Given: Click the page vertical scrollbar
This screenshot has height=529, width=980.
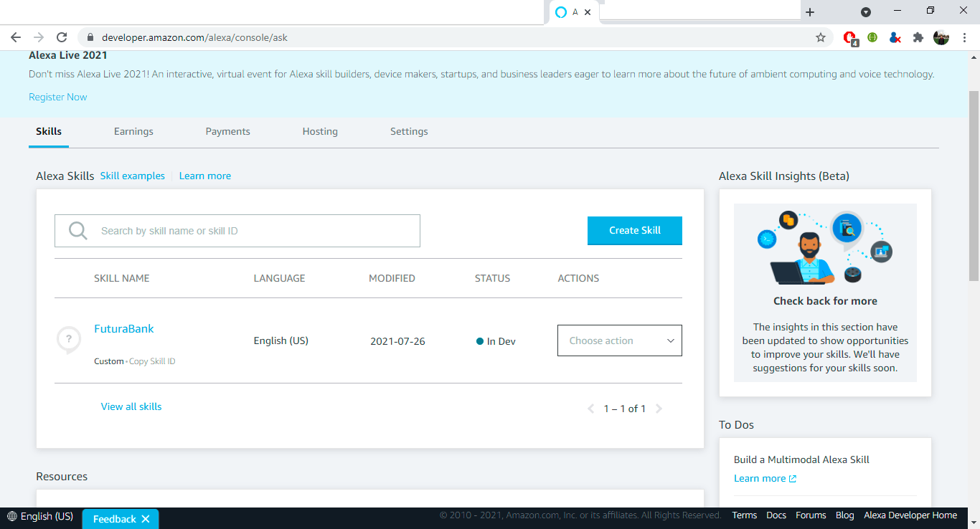Looking at the screenshot, I should pyautogui.click(x=974, y=186).
